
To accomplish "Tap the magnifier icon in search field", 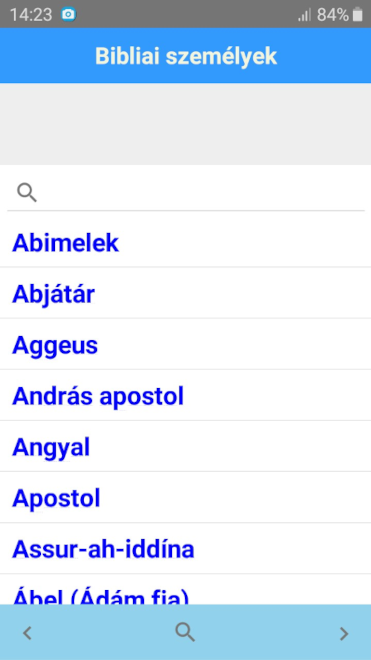I will pos(27,192).
